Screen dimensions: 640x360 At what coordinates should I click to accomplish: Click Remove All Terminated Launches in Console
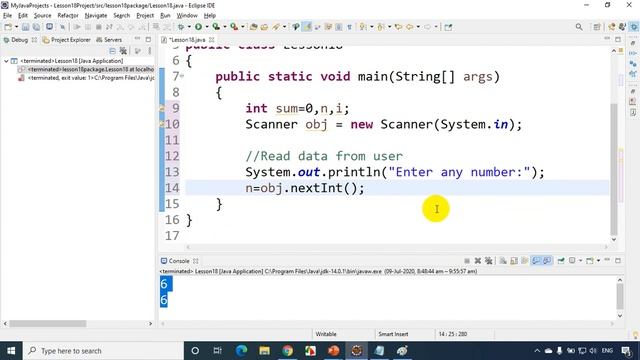pos(489,261)
